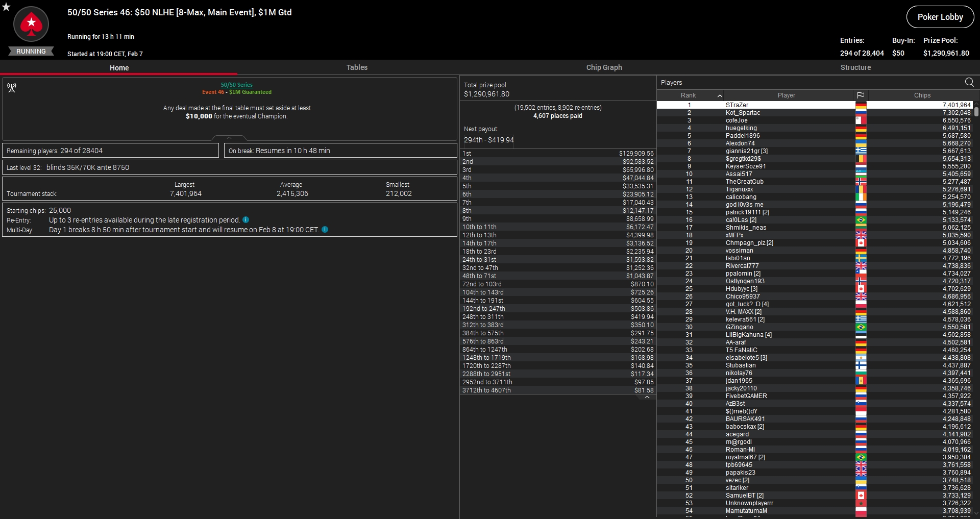Select player row huegelking

815,128
